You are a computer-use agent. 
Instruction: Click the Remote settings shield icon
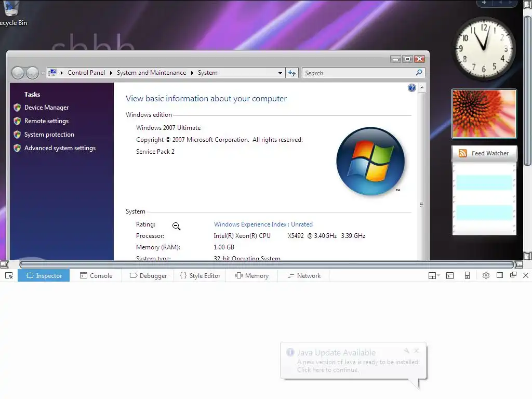click(17, 121)
